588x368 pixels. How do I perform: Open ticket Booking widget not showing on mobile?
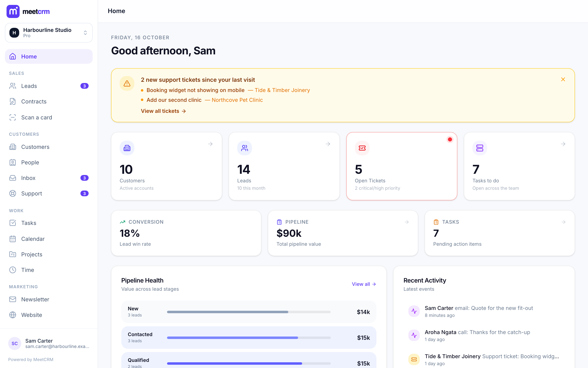(195, 90)
